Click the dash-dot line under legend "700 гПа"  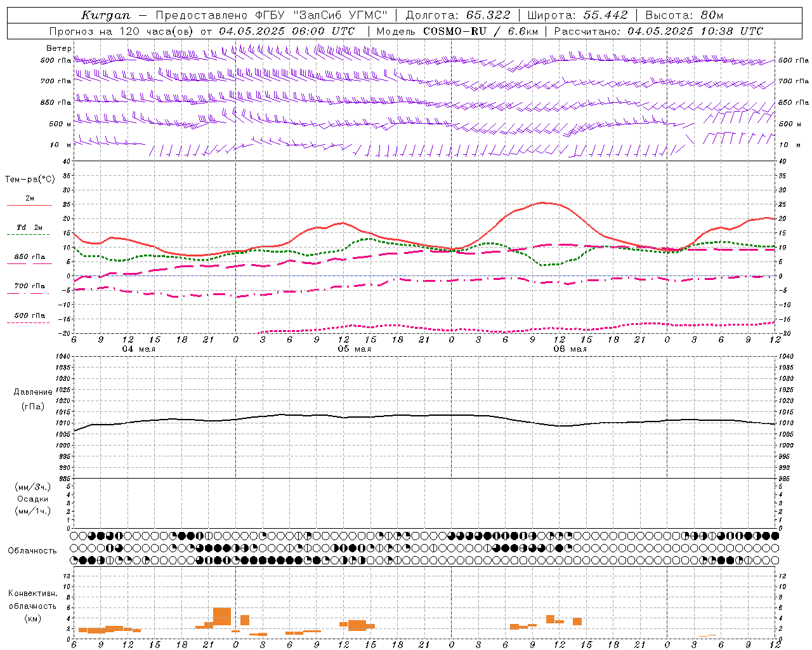(x=29, y=293)
